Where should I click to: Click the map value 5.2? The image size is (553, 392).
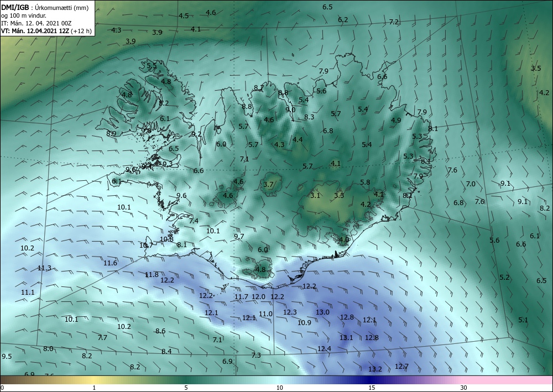(504, 278)
